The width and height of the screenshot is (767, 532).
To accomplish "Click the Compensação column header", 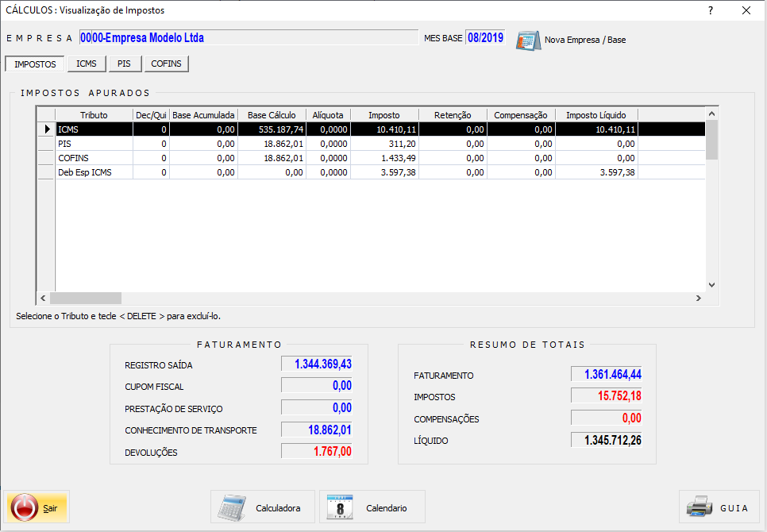I will (521, 115).
